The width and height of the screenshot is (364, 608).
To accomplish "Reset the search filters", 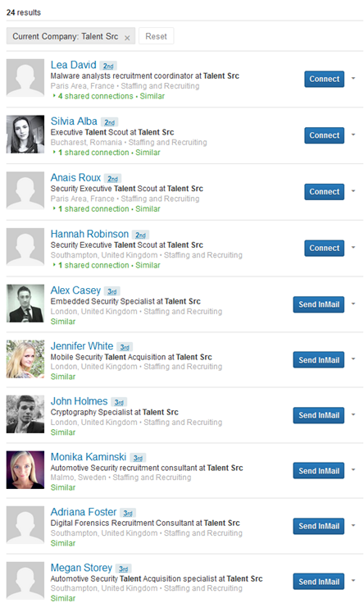I will [156, 36].
